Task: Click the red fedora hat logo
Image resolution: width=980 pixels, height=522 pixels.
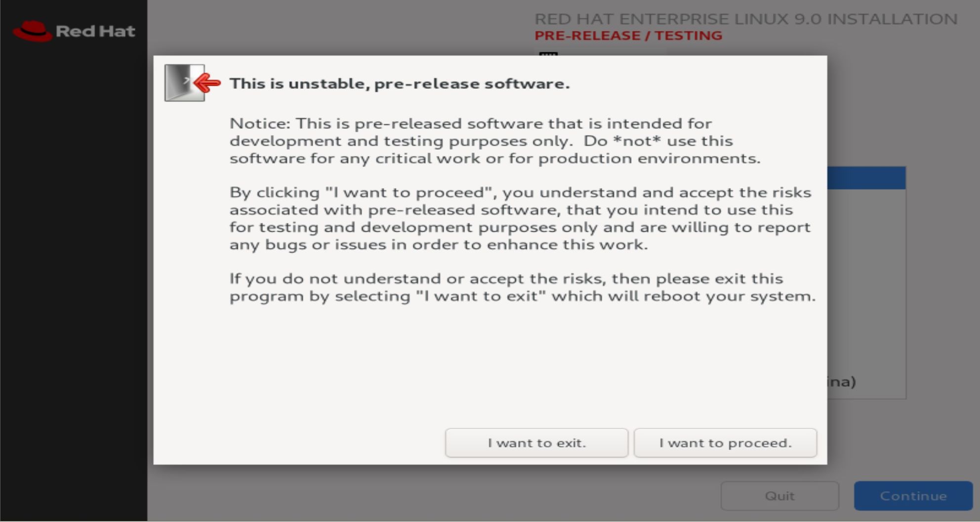Action: 32,31
